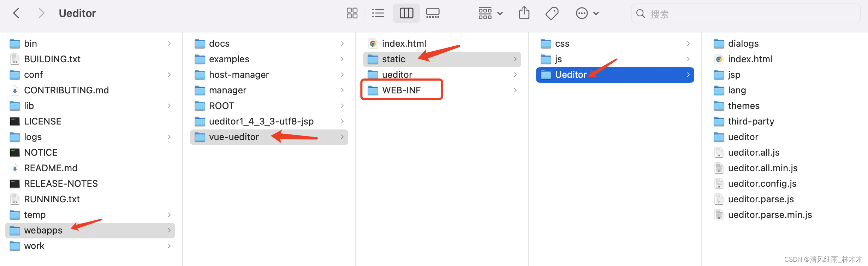Select the vue-ueditor folder row
The image size is (868, 266).
pos(269,137)
